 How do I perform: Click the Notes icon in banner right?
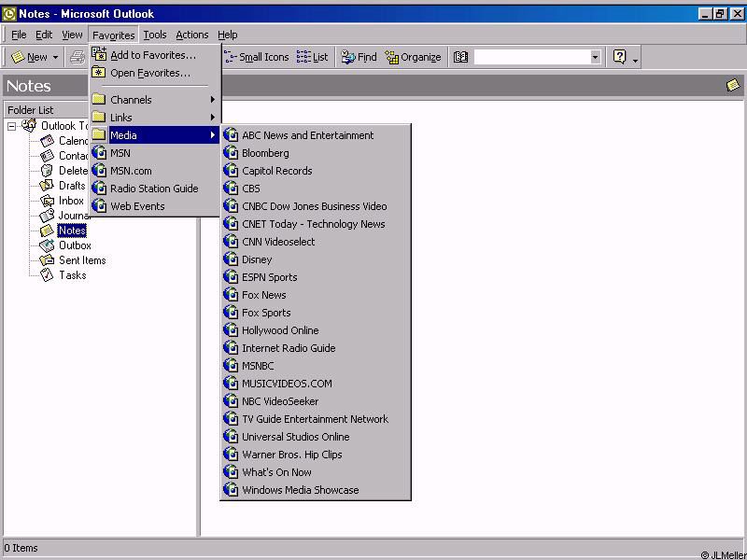733,86
